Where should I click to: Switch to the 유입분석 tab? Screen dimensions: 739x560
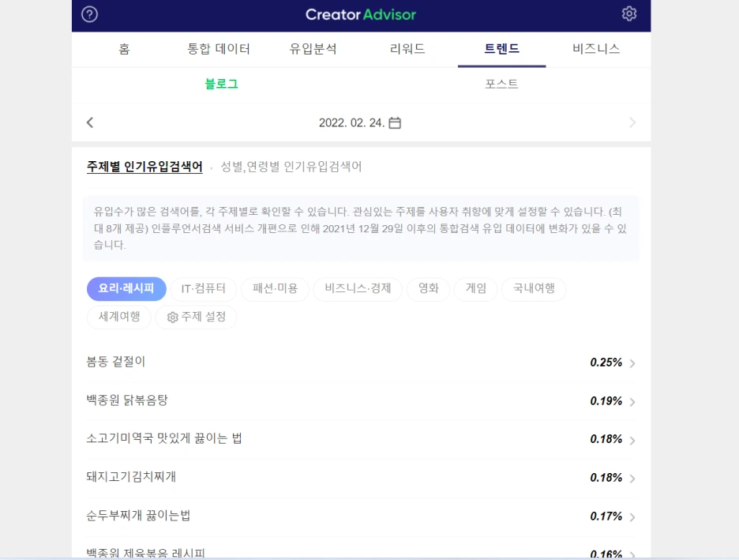tap(313, 49)
